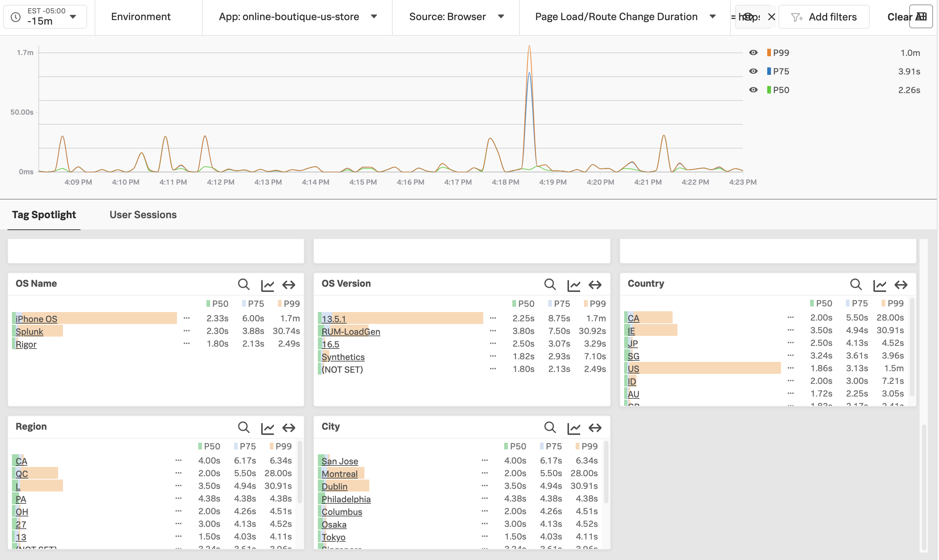This screenshot has width=939, height=560.
Task: Expand Source: Browser dropdown
Action: [x=456, y=17]
